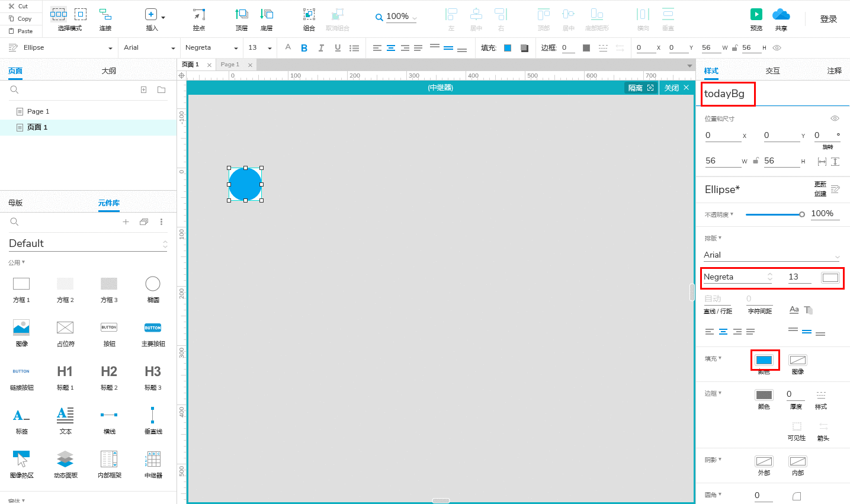Toggle visibility eye in style panel
850x504 pixels.
835,118
